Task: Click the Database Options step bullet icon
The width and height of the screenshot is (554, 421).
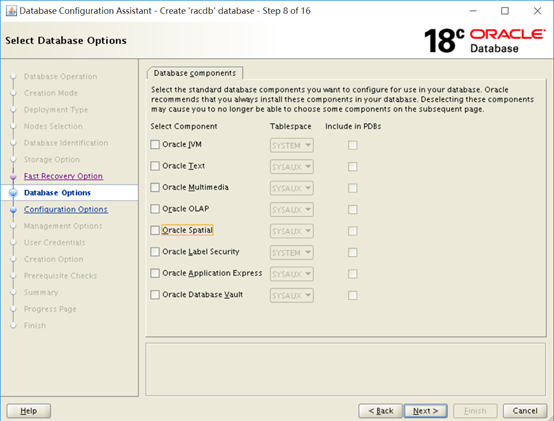Action: pyautogui.click(x=13, y=193)
